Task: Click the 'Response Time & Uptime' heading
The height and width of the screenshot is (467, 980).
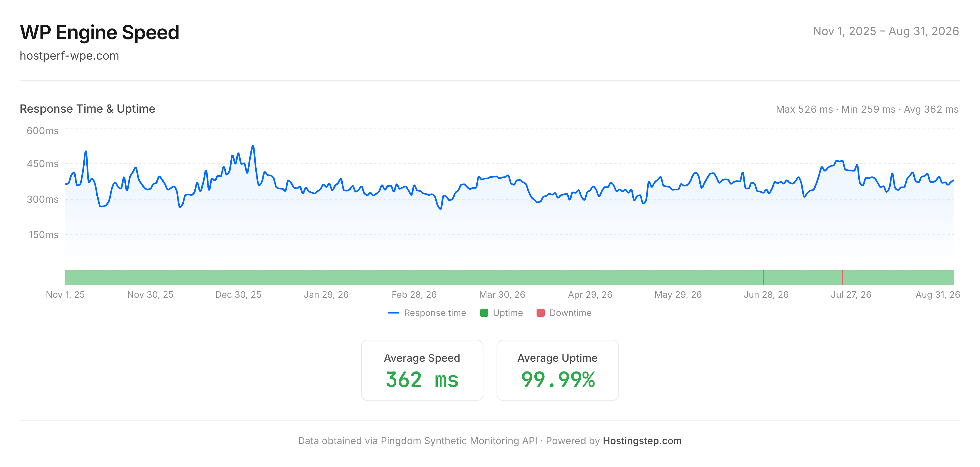Action: 87,109
